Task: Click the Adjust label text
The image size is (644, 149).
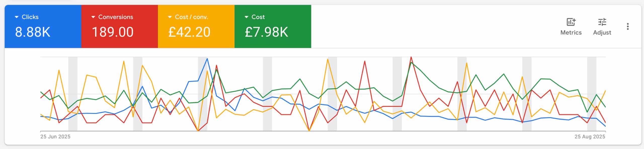Action: 602,33
